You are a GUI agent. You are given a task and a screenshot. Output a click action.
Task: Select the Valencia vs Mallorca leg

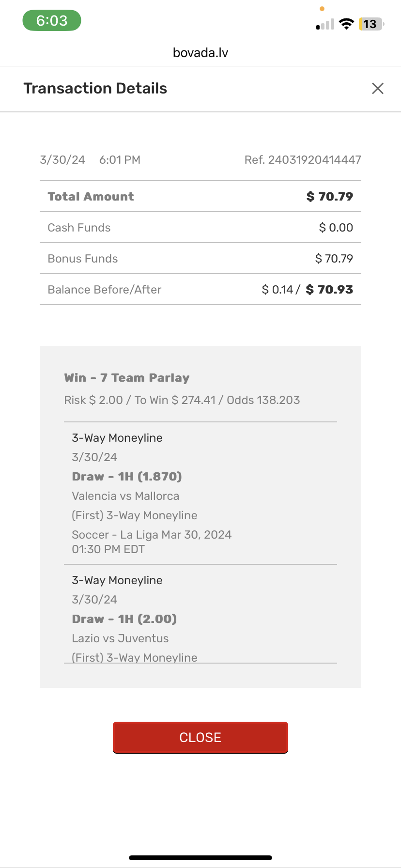[x=125, y=496]
